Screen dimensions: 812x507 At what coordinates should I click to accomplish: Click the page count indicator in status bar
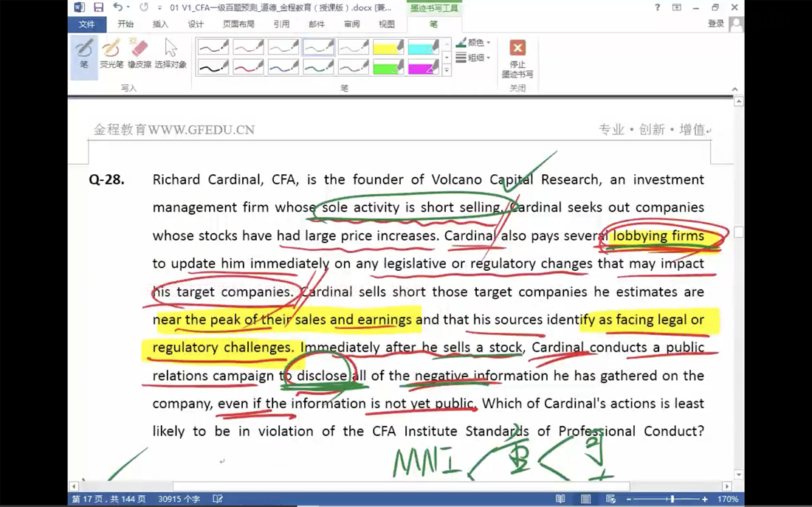point(109,499)
